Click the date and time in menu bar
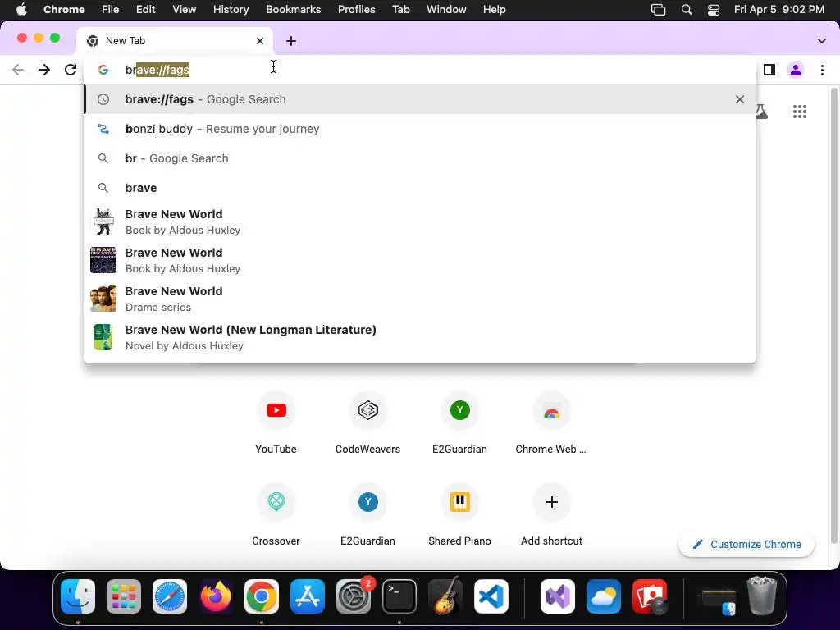 pyautogui.click(x=779, y=10)
